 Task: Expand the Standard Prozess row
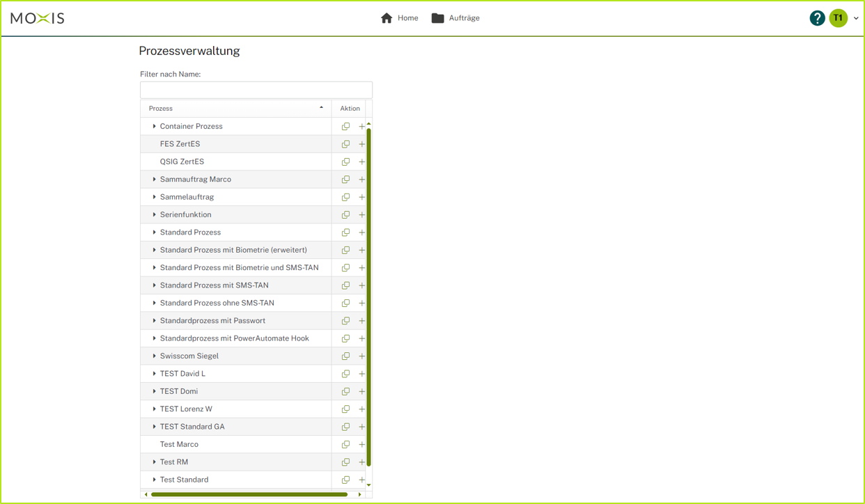pyautogui.click(x=154, y=233)
